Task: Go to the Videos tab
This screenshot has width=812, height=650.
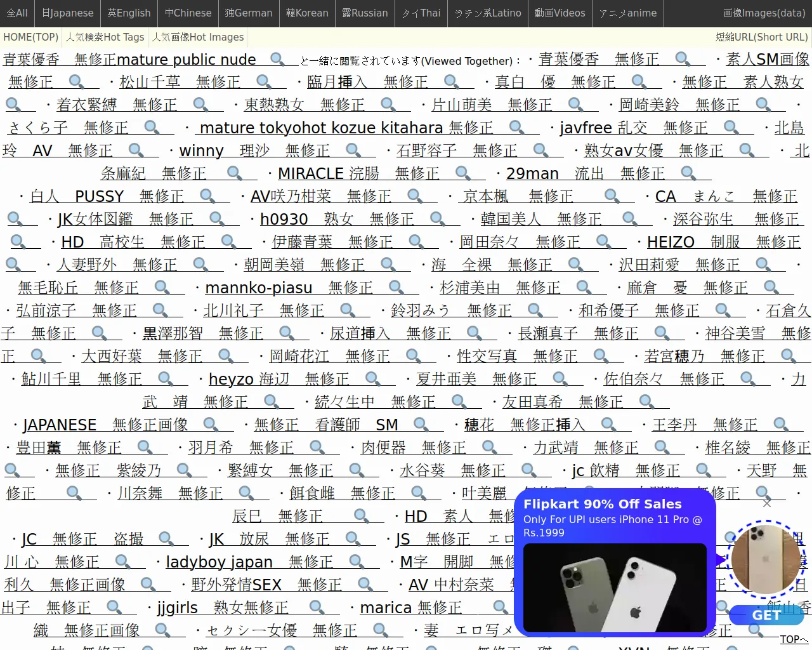Action: 560,13
